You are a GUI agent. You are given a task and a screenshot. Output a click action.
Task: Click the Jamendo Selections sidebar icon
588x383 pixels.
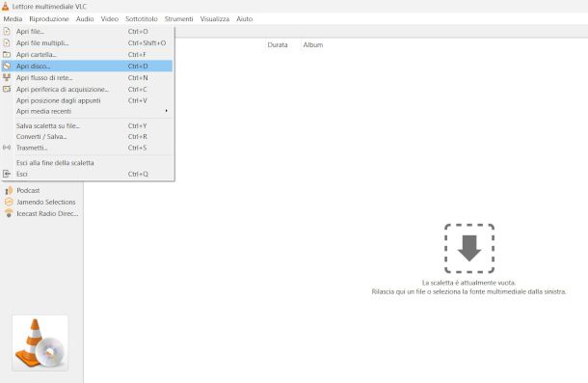click(9, 202)
